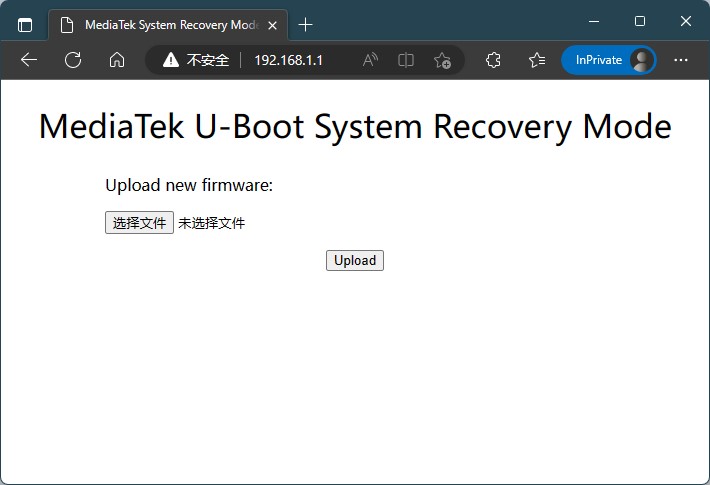
Task: View the 不安全 site security warning
Action: [196, 60]
